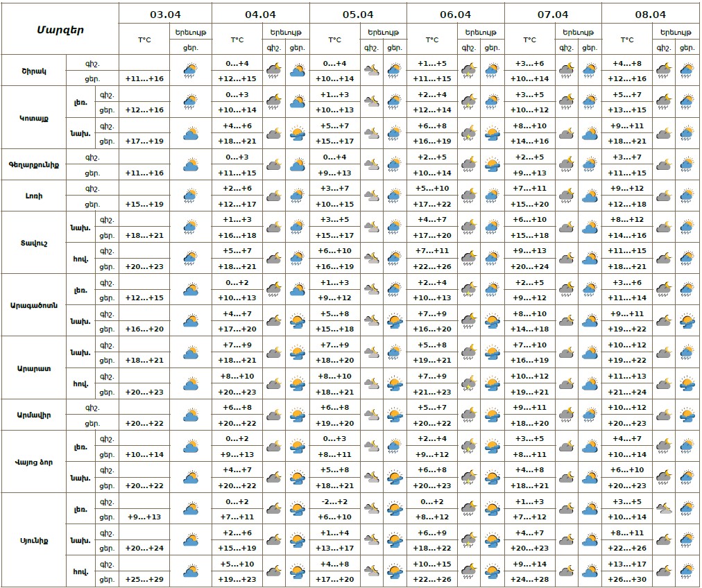Viewport: 702px width, 588px height.
Task: Click Շիրակ weather icon for 03.04
Action: tap(191, 70)
